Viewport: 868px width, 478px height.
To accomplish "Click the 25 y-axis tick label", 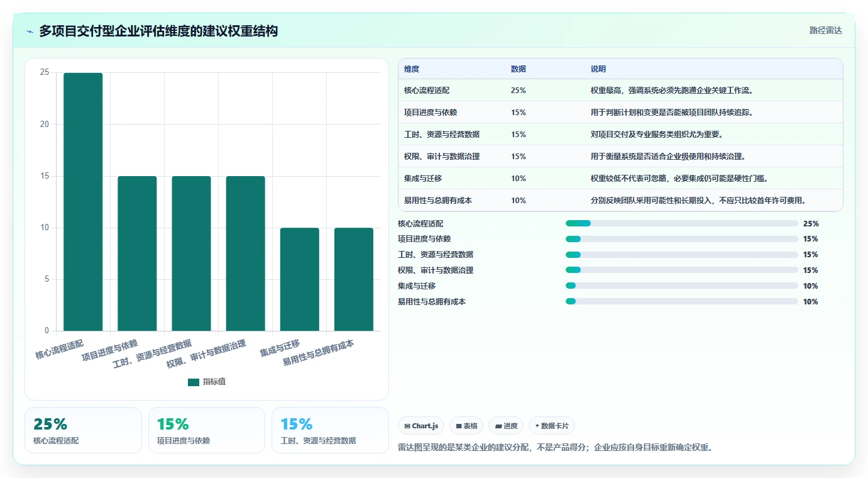I will tap(45, 72).
